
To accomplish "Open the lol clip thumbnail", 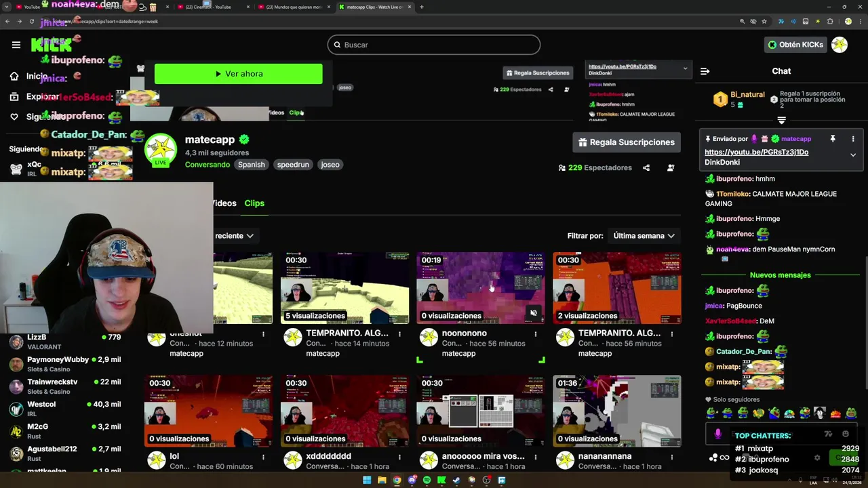I will coord(209,411).
